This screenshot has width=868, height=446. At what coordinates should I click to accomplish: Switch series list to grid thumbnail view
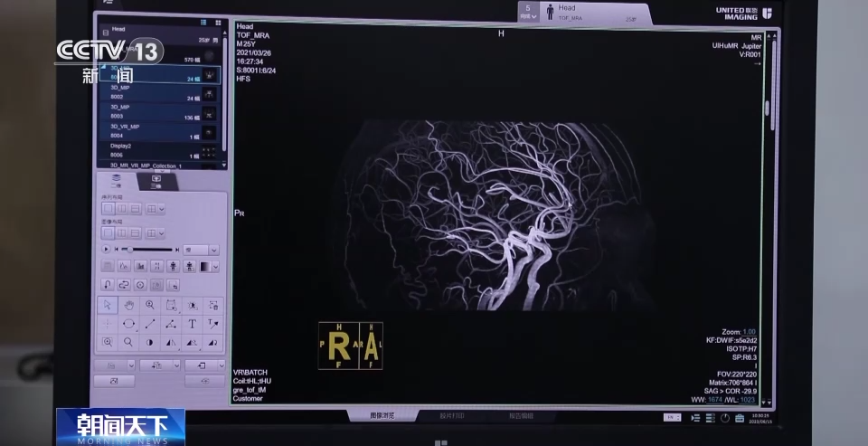tap(217, 22)
